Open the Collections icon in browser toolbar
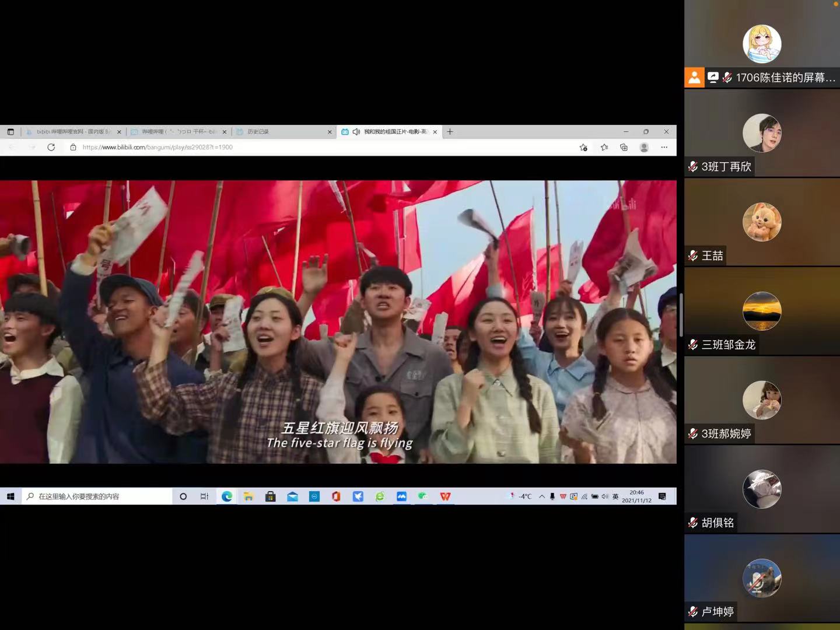Image resolution: width=840 pixels, height=630 pixels. pyautogui.click(x=624, y=148)
